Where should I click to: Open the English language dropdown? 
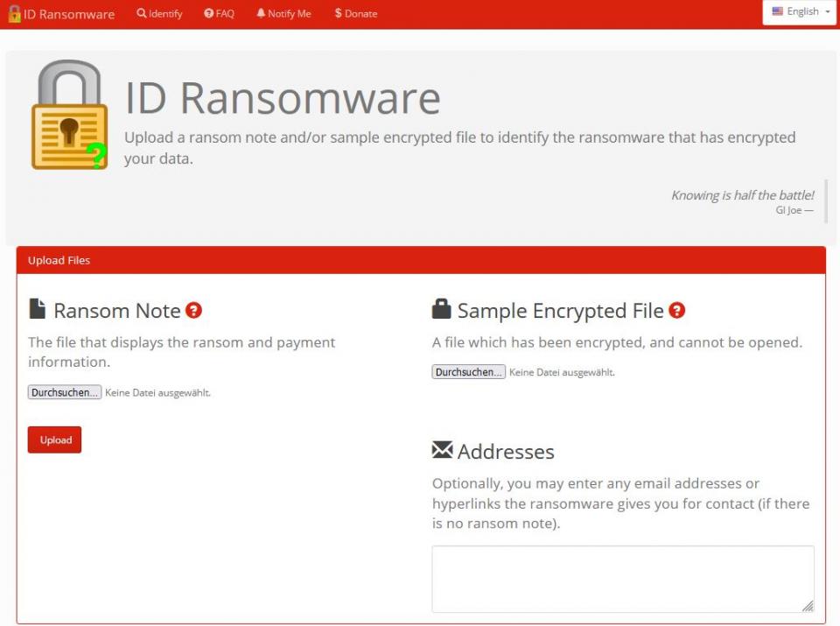pos(800,11)
